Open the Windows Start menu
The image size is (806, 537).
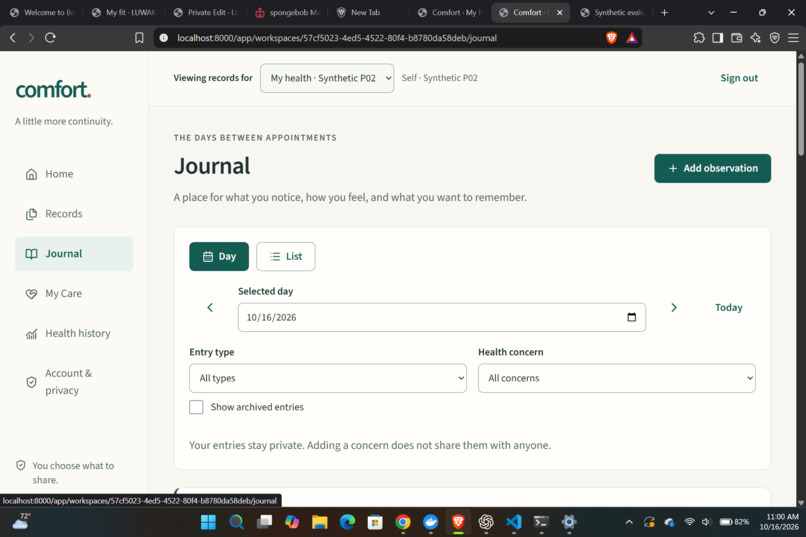[x=208, y=522]
